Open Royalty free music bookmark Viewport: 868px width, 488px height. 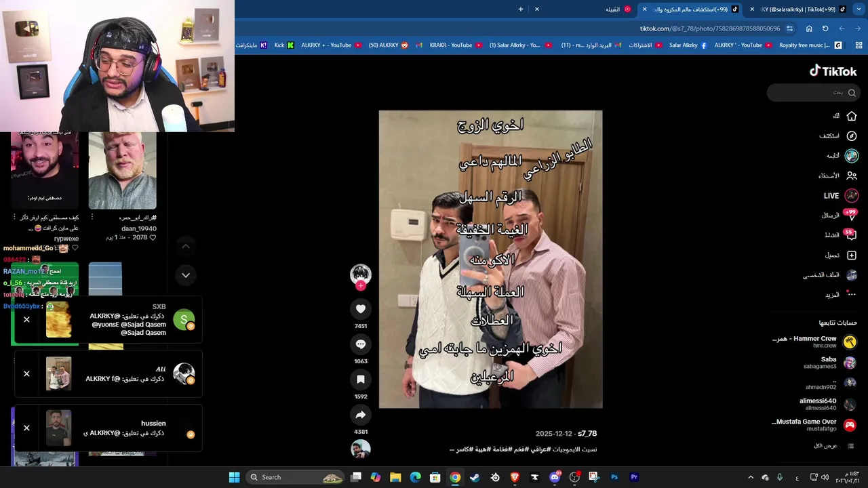(810, 45)
